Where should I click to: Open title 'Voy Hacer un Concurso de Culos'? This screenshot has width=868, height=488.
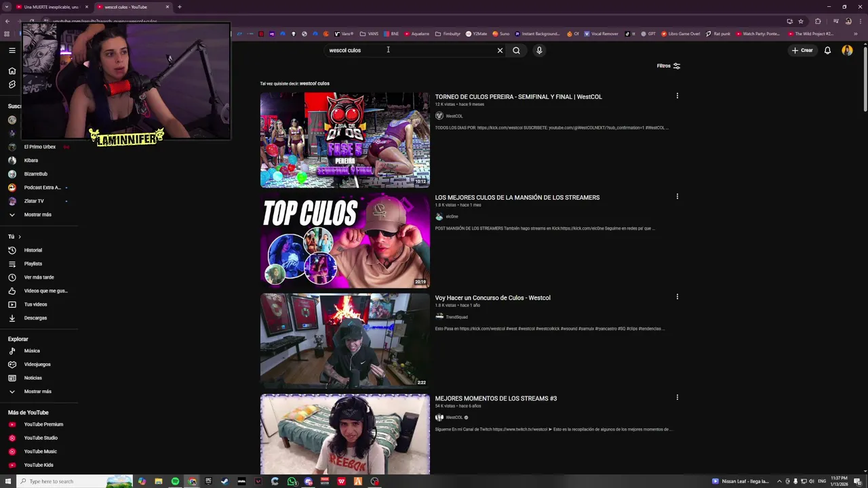point(492,298)
